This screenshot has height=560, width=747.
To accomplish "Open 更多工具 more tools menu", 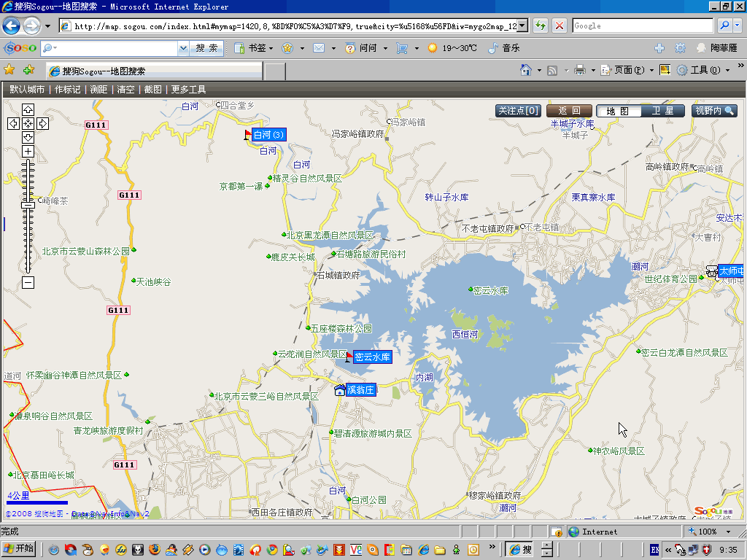I will pyautogui.click(x=188, y=90).
